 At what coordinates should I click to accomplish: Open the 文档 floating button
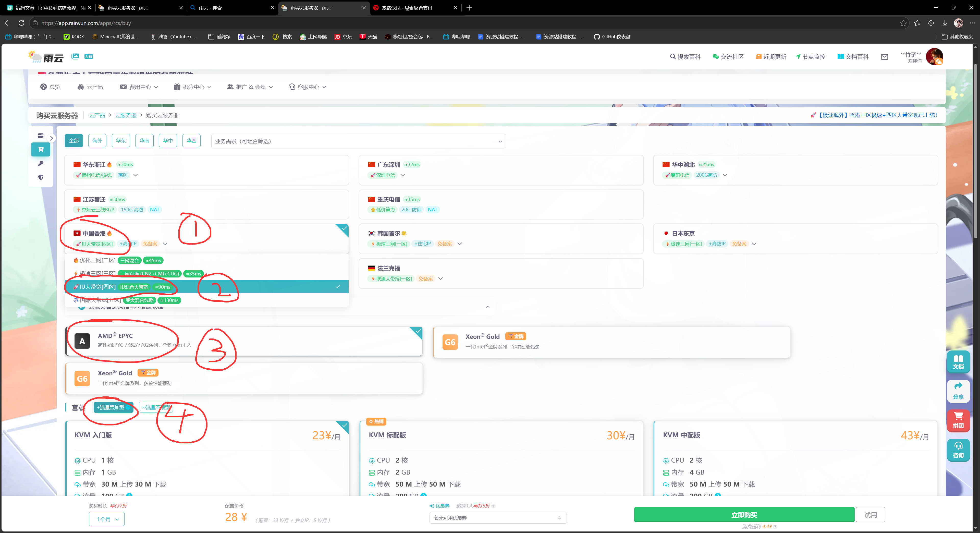coord(958,362)
